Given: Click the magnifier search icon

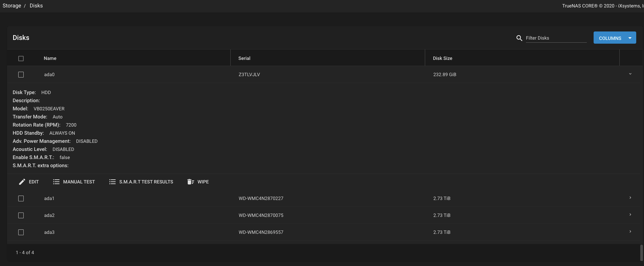Looking at the screenshot, I should [519, 38].
